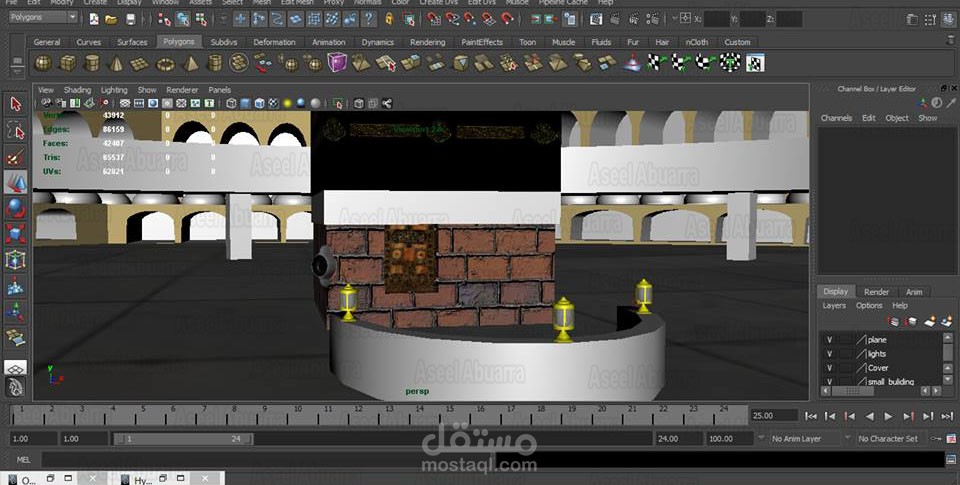
Task: Click the current frame field showing 25.00
Action: click(x=774, y=415)
